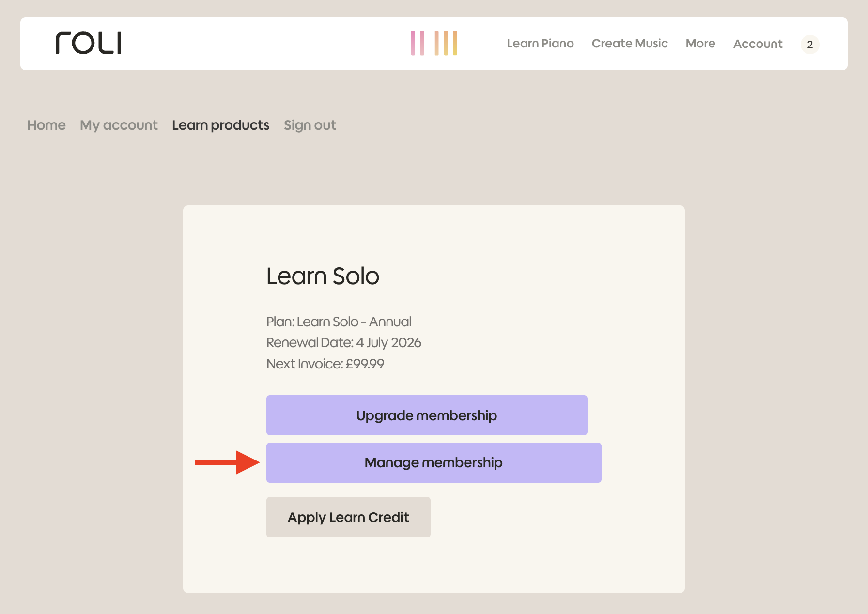The image size is (868, 614).
Task: Click Manage membership button
Action: click(x=434, y=462)
